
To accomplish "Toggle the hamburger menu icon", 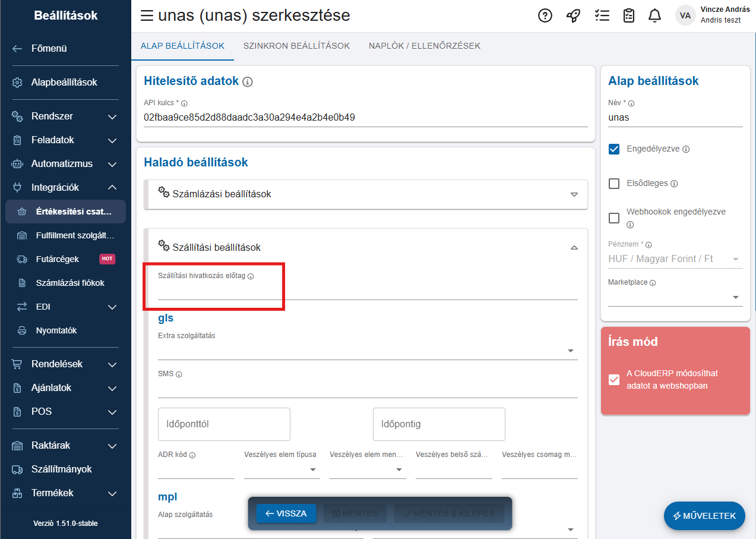I will click(x=147, y=16).
